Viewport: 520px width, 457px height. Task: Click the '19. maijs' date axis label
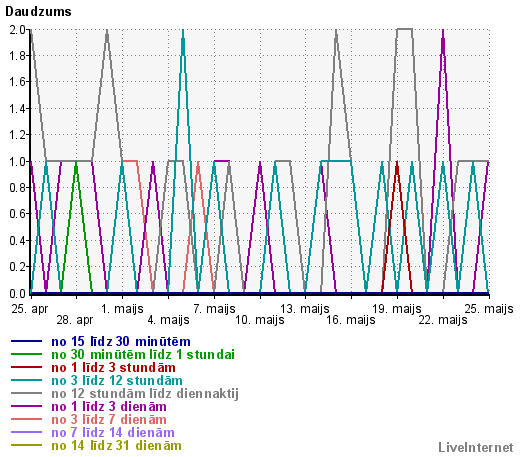coord(397,309)
